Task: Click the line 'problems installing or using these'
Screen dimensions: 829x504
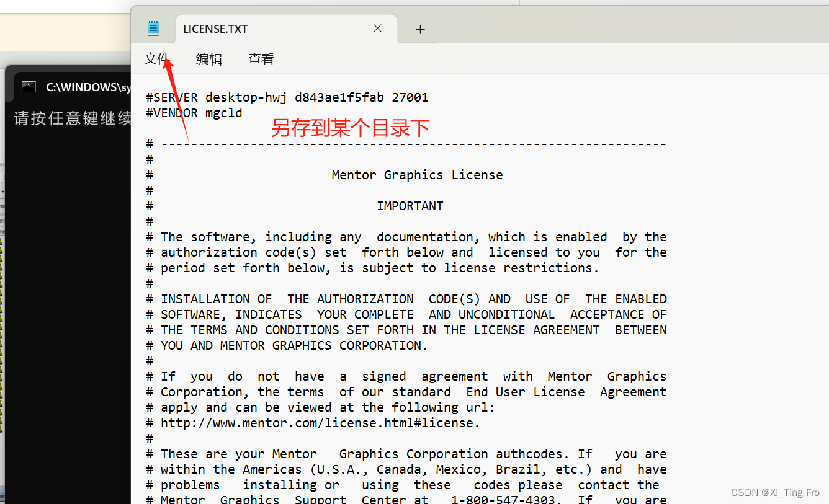Action: (x=403, y=485)
